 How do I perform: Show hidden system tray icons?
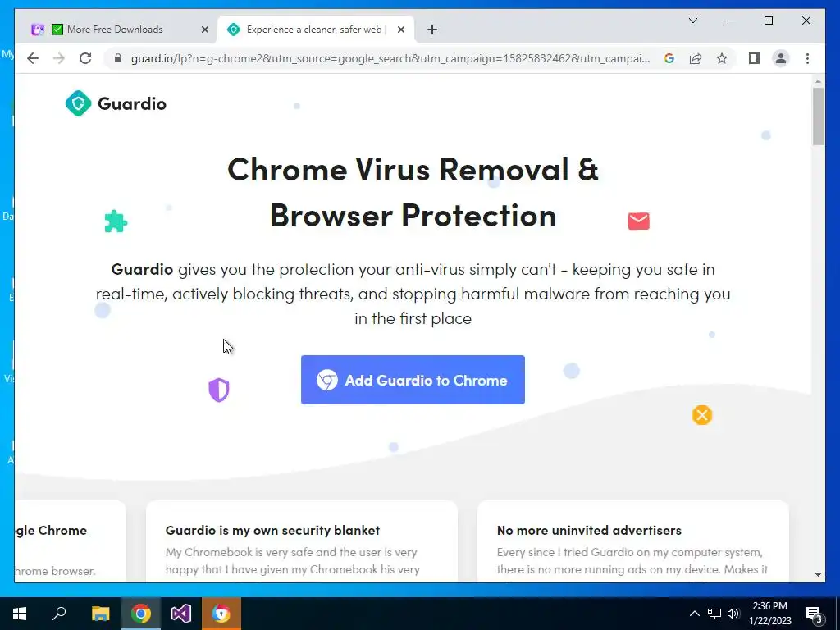coord(694,614)
